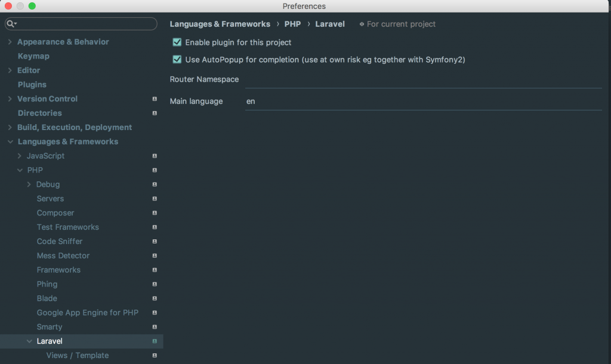Expand the Debug subtree under PHP

pos(29,184)
